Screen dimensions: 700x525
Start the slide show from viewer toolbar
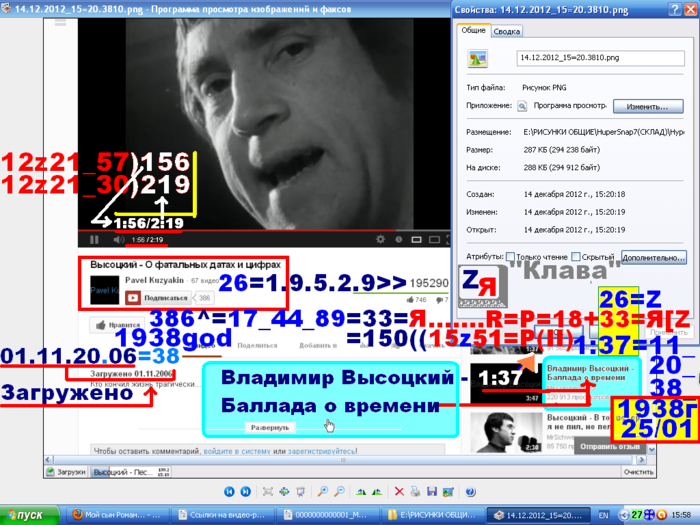coord(300,492)
